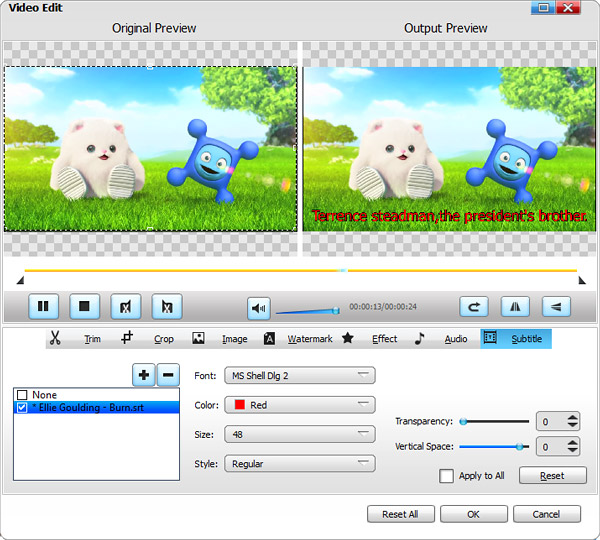Increase the Vertical Space value with up arrow

click(572, 442)
